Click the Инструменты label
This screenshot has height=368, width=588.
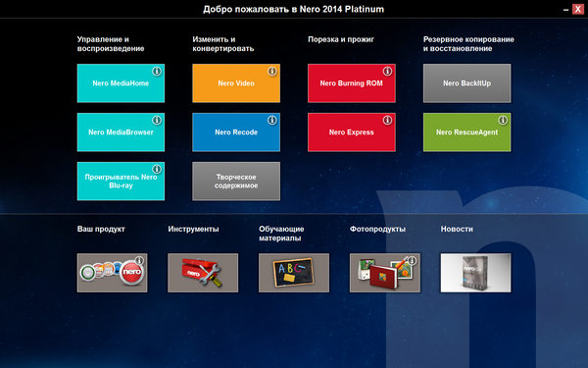click(x=193, y=229)
